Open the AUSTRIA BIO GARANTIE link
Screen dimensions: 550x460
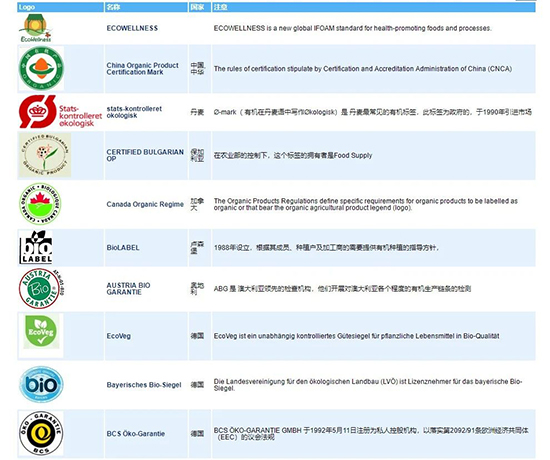pos(128,288)
